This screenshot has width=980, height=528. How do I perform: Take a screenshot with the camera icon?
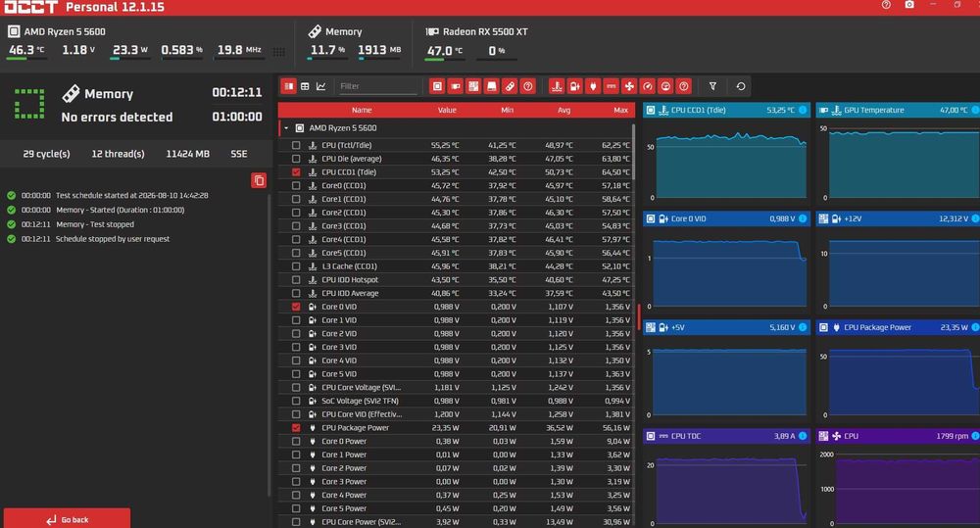909,5
